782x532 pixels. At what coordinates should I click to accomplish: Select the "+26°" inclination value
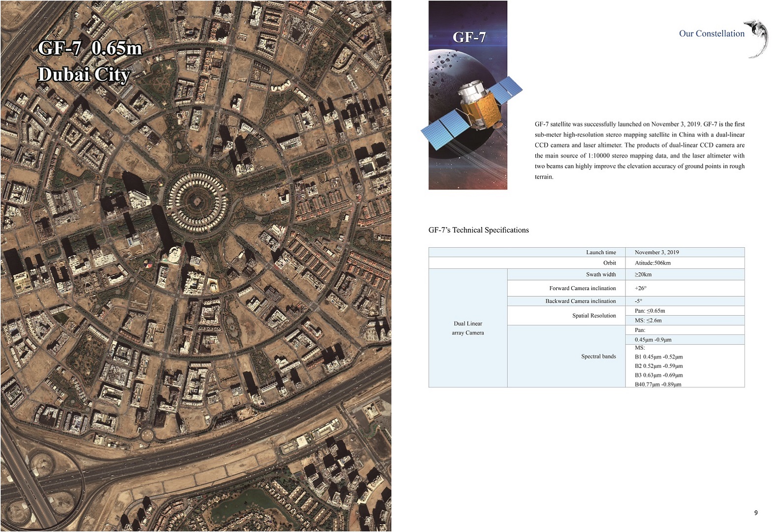[641, 288]
